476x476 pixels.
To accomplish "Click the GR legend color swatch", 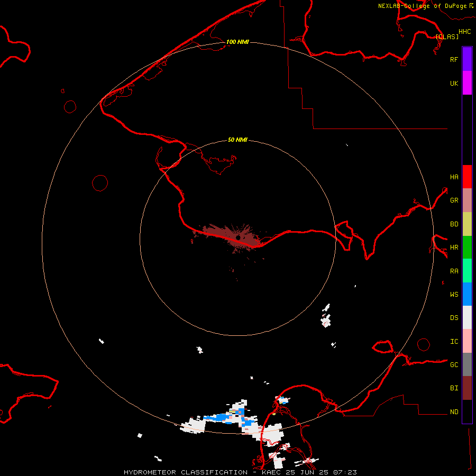I will [x=467, y=200].
